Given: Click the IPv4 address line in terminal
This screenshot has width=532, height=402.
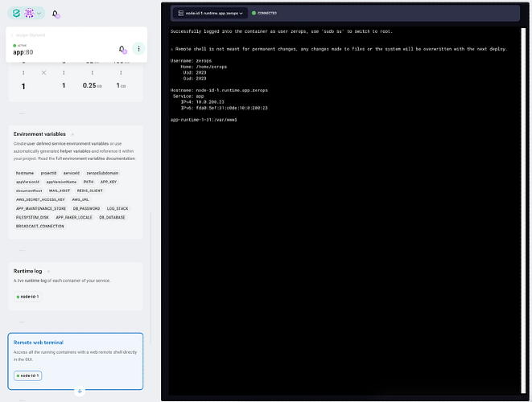Looking at the screenshot, I should pos(202,101).
